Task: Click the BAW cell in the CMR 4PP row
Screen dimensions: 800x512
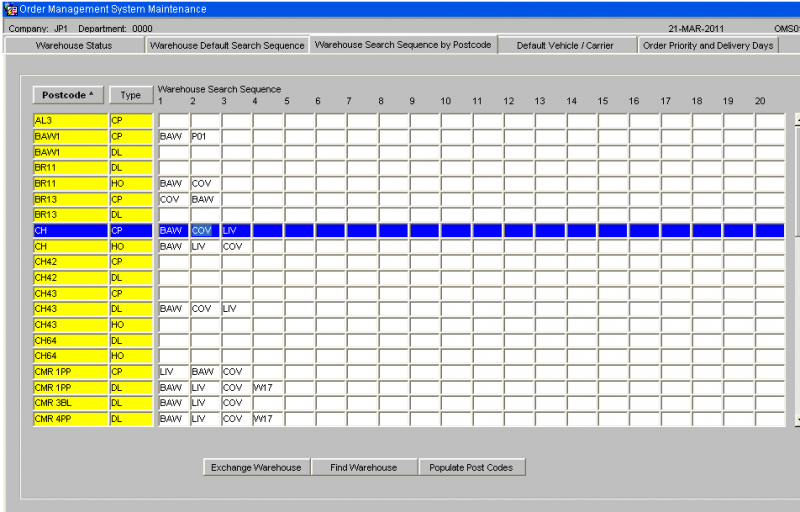Action: coord(173,419)
